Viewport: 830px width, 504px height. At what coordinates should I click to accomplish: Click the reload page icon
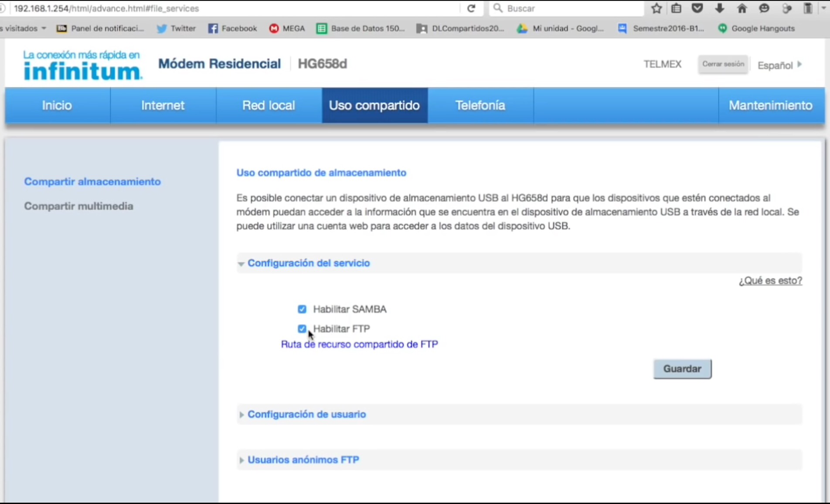click(x=471, y=8)
